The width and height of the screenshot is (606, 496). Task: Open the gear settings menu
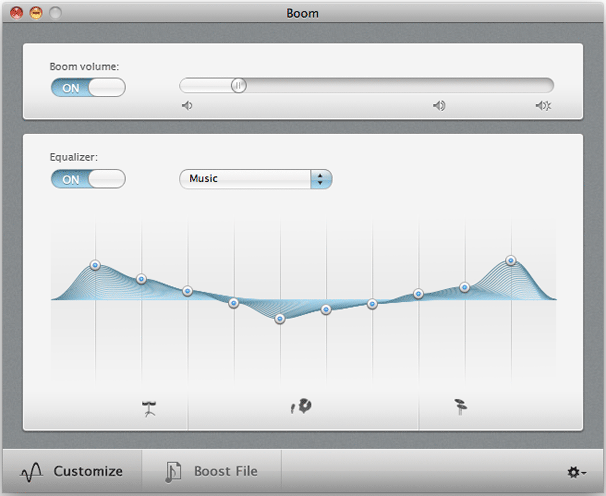coord(577,472)
